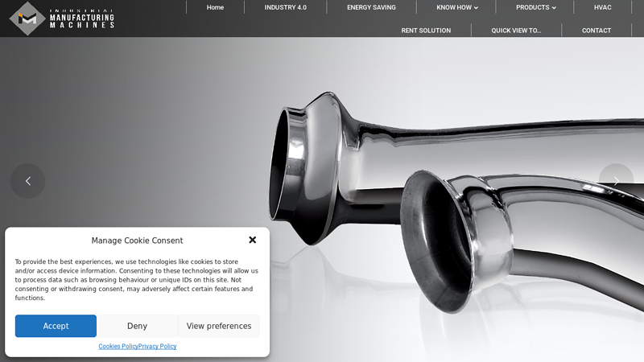The width and height of the screenshot is (644, 362).
Task: Go to the previous slide arrow
Action: coord(28,181)
